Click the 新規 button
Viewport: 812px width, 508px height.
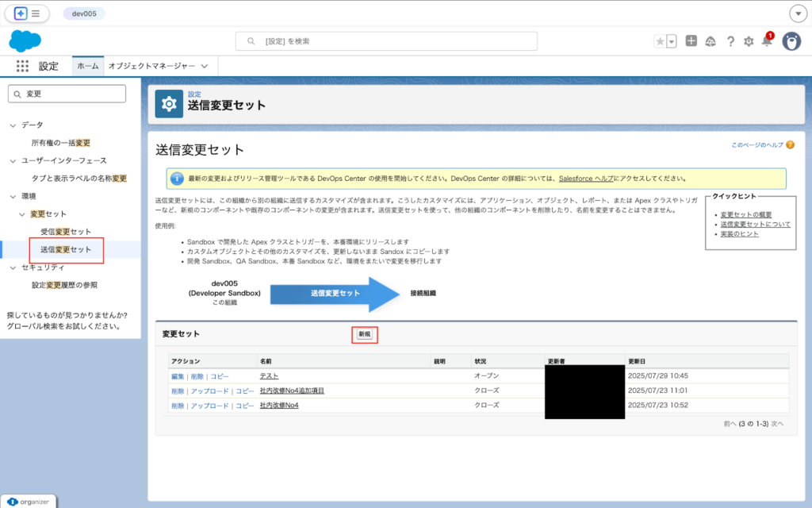click(x=364, y=334)
